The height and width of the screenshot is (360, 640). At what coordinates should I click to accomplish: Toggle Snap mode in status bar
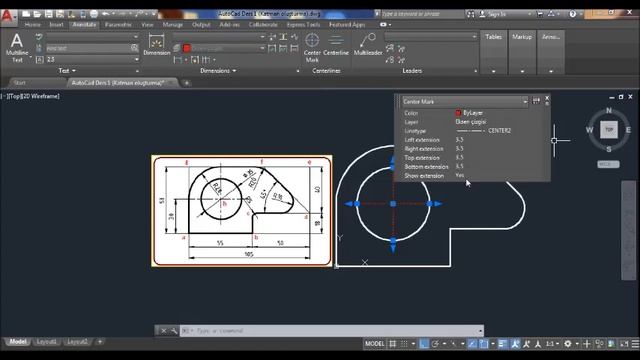(404, 344)
